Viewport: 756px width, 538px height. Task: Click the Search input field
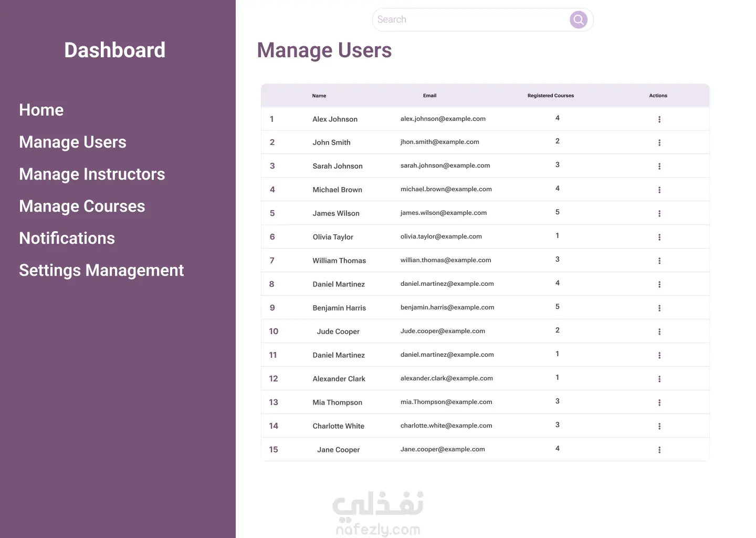pos(470,20)
